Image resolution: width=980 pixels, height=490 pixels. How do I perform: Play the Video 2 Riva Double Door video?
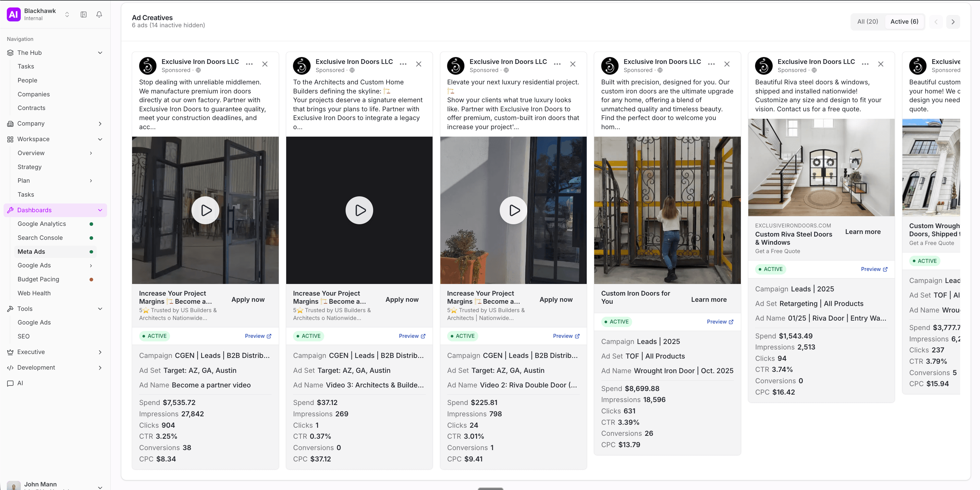(x=514, y=210)
